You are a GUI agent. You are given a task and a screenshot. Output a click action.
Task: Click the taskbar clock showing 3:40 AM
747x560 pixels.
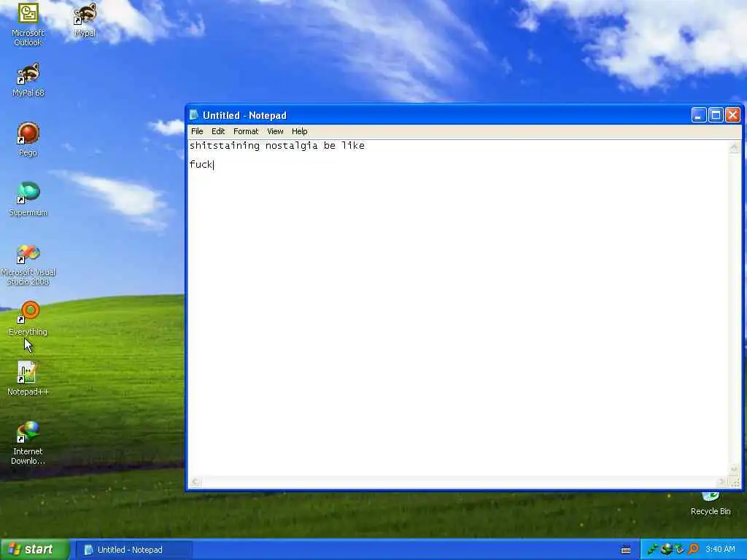720,550
